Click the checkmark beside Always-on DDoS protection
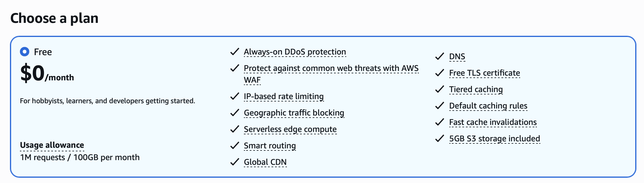The height and width of the screenshot is (183, 644). tap(234, 52)
